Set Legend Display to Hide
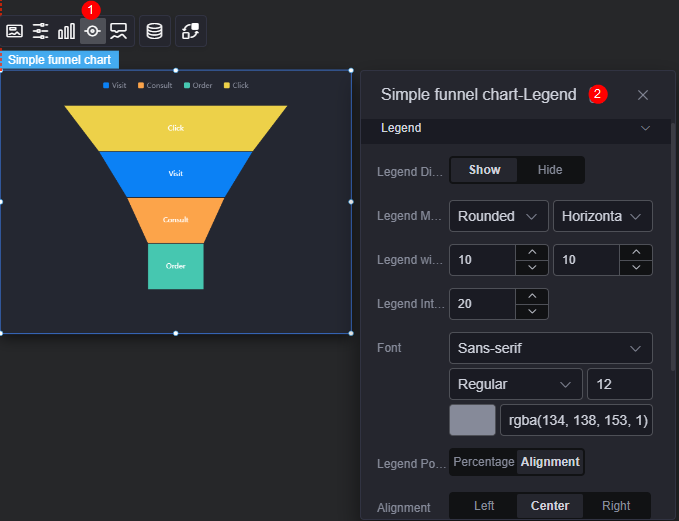The image size is (679, 521). pos(550,170)
